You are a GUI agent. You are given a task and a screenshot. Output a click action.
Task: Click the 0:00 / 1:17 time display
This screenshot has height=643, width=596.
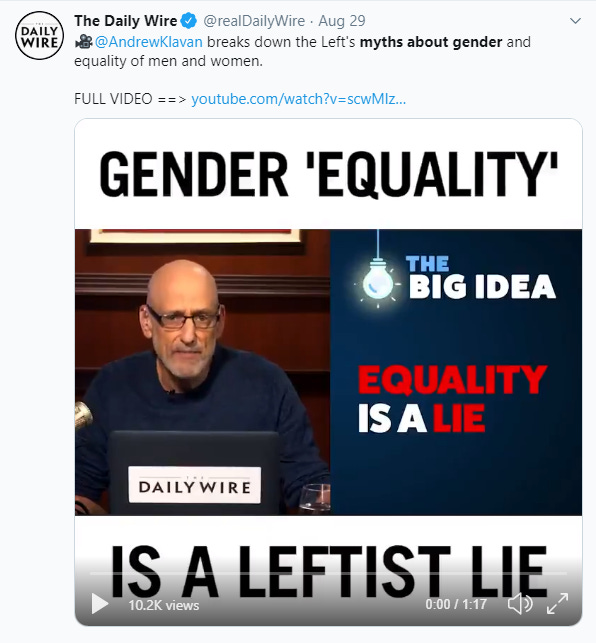tap(456, 604)
